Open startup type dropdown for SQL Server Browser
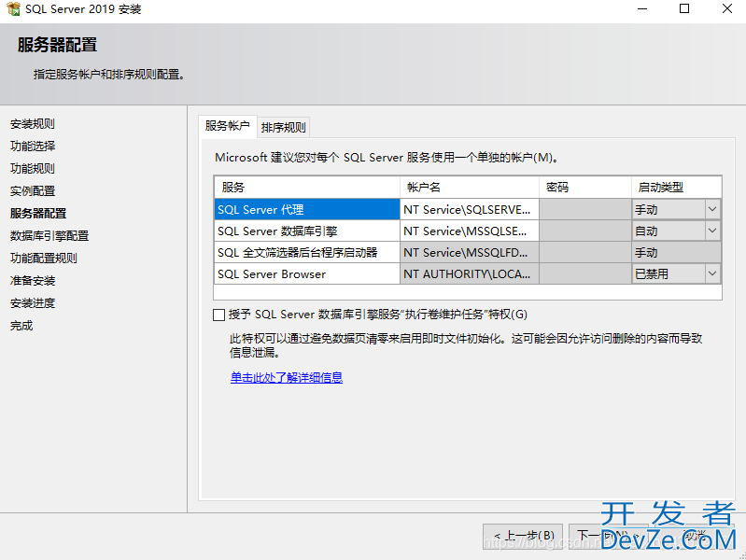 click(711, 273)
